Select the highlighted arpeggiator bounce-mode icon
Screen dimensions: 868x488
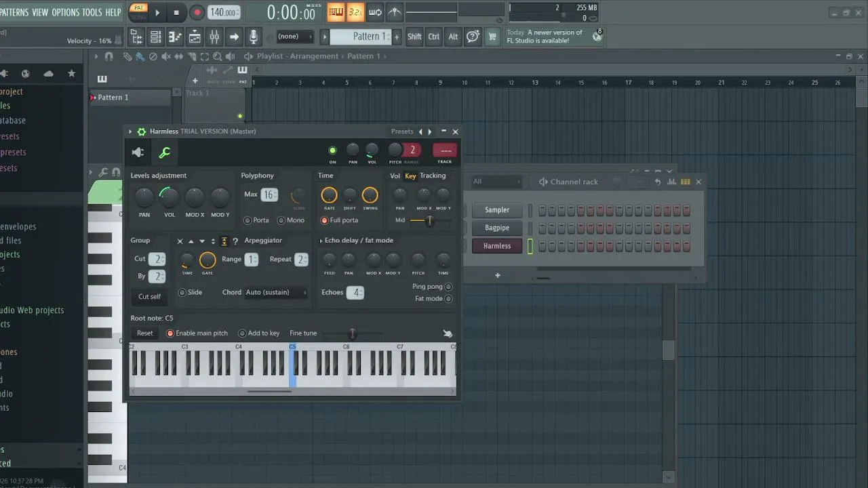(x=224, y=241)
